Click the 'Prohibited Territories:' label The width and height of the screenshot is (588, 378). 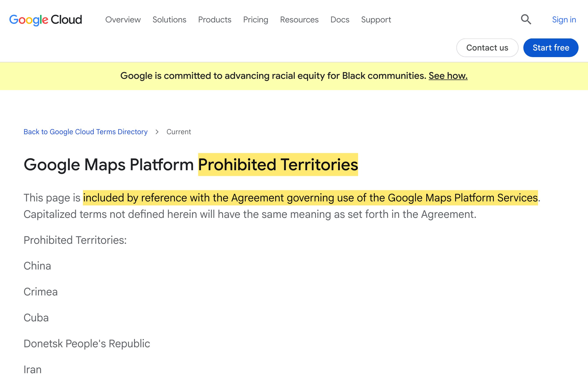click(75, 240)
